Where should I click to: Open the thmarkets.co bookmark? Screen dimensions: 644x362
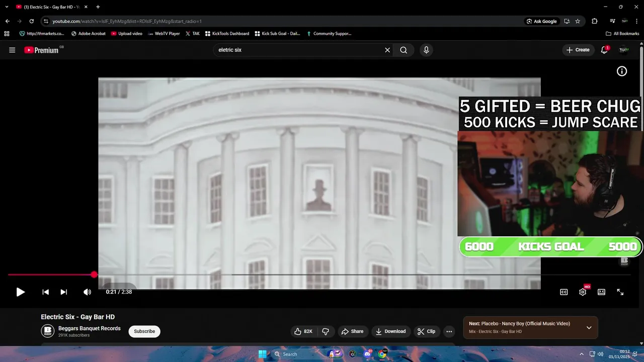pos(42,34)
